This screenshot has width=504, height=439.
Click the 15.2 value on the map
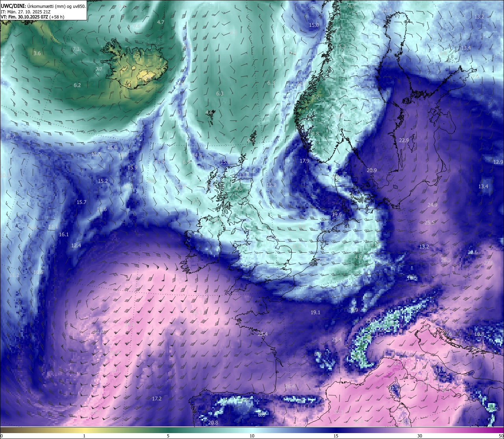[103, 181]
